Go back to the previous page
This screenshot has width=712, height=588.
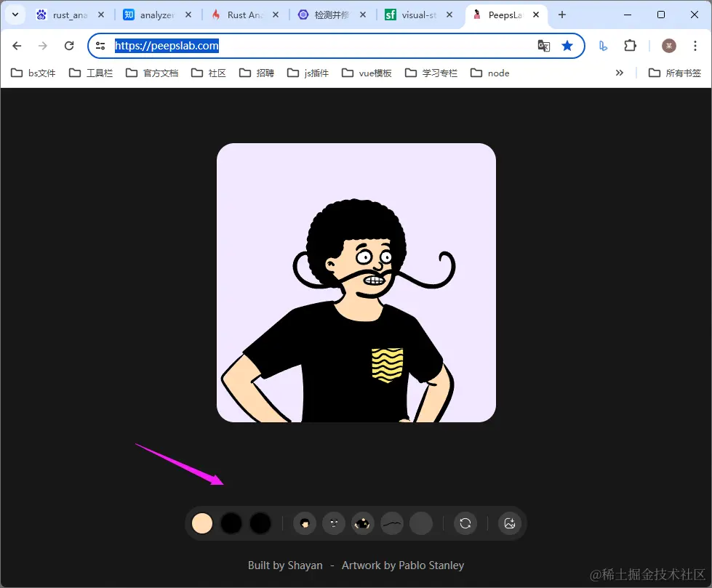pos(17,46)
